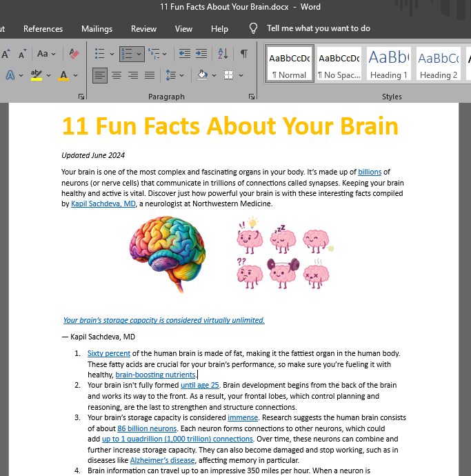Toggle the numbered list button
This screenshot has width=471, height=476.
[126, 53]
